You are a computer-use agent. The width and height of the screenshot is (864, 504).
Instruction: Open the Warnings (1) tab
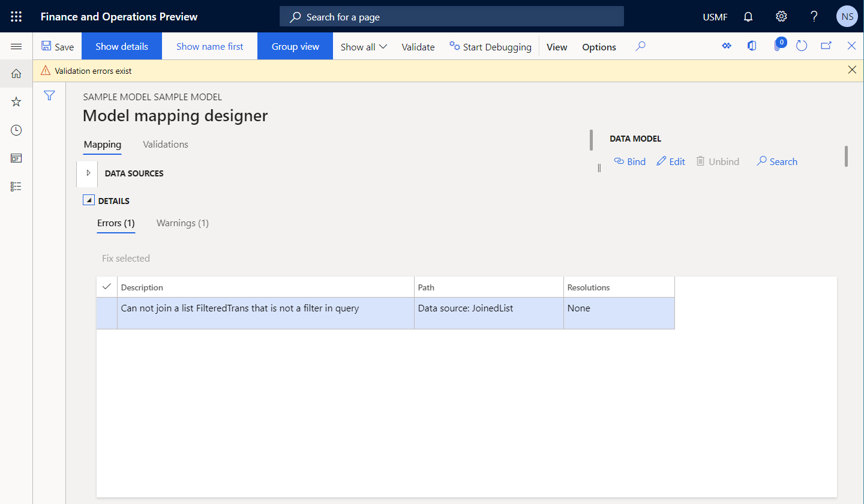(x=182, y=223)
